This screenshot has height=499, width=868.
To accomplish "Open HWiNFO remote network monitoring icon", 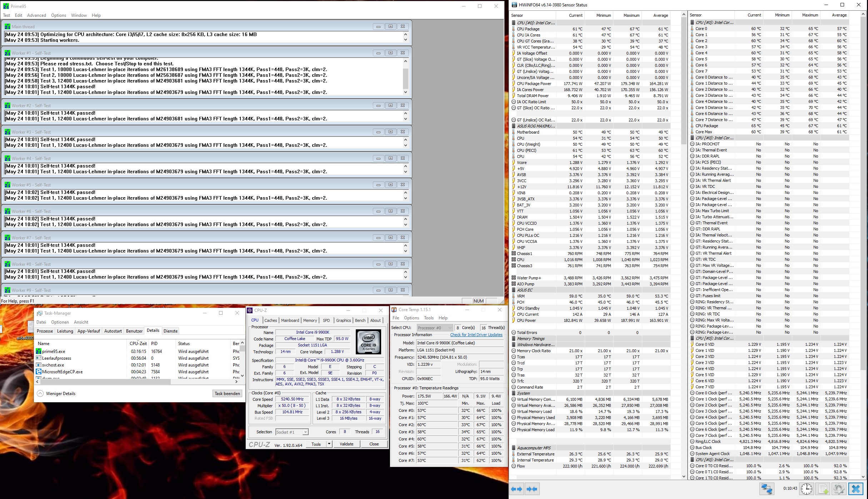I will 767,489.
